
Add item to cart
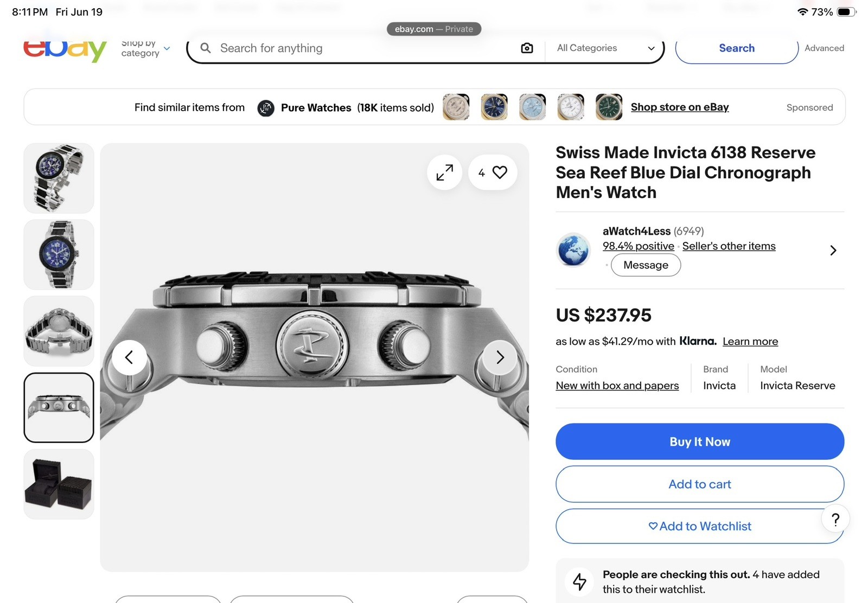(700, 484)
